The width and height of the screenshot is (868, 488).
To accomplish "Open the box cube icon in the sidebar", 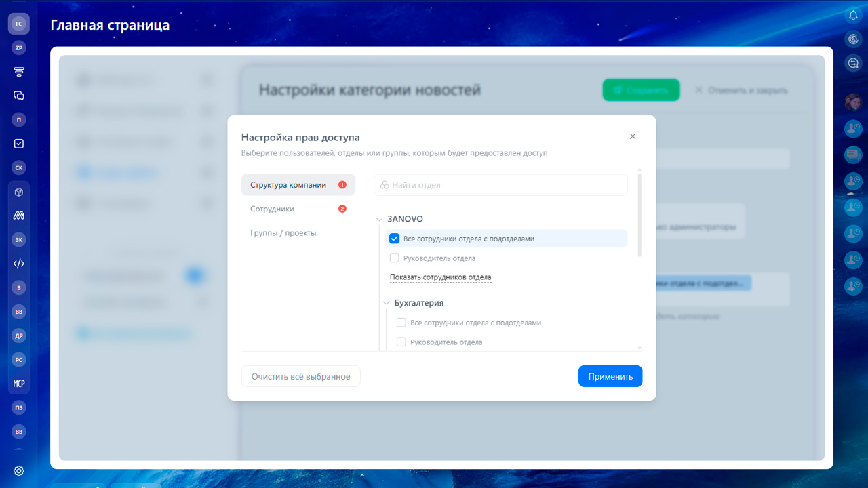I will point(19,192).
